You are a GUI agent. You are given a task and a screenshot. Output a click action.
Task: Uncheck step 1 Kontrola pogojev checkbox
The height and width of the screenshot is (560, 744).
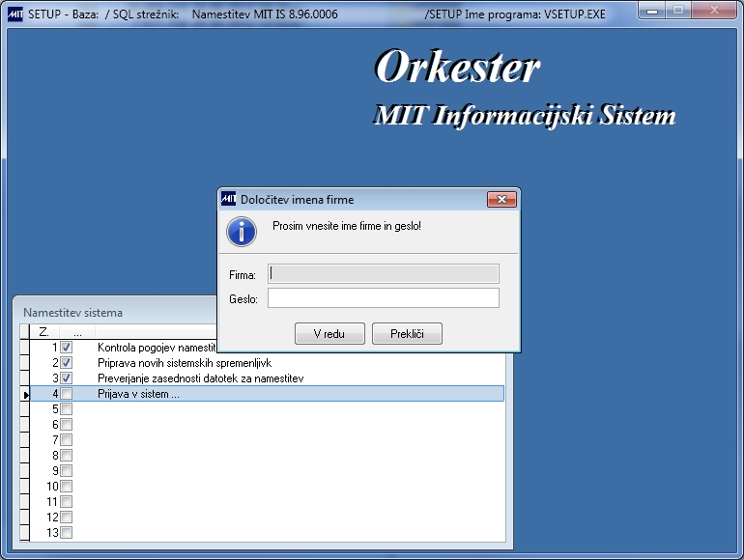67,348
